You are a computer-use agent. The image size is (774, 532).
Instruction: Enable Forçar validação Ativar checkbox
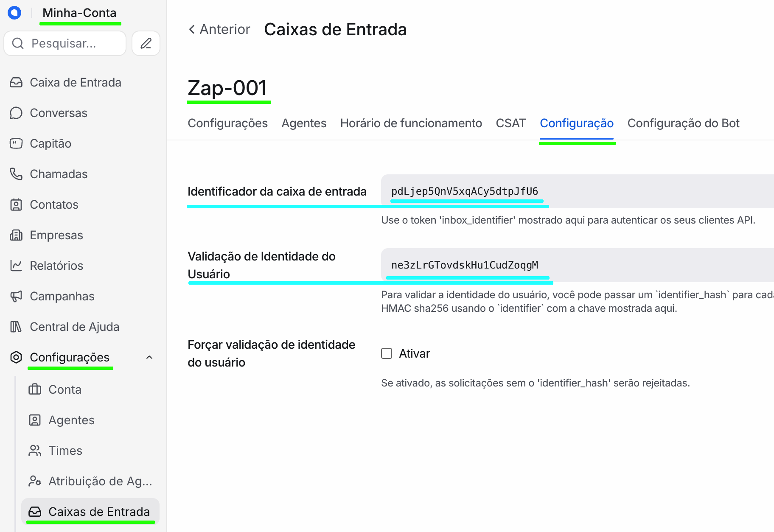coord(387,353)
